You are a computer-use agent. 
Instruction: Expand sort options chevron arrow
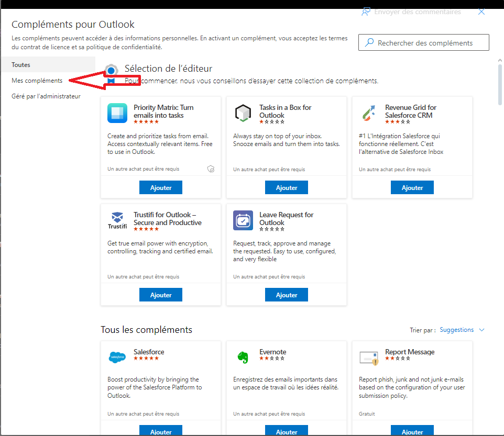pos(481,330)
